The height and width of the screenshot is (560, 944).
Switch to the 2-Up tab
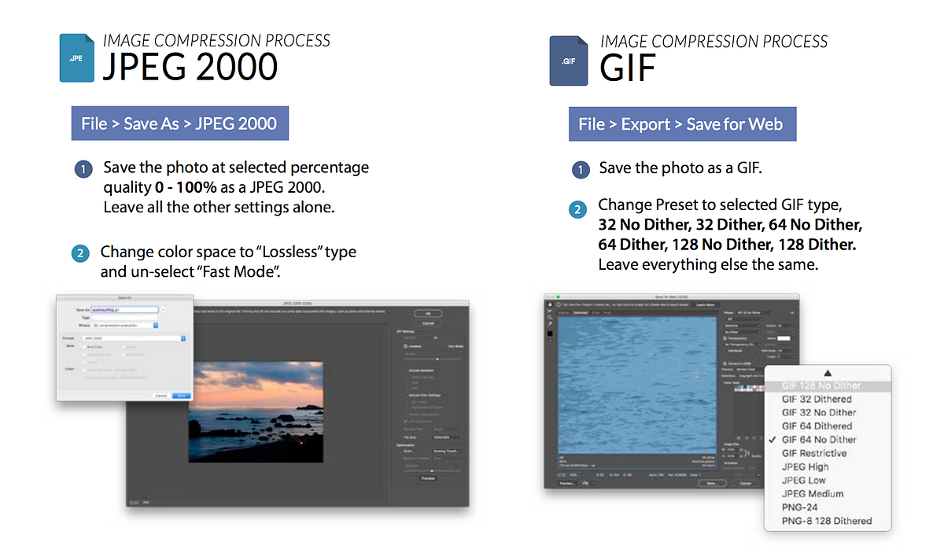pyautogui.click(x=596, y=312)
